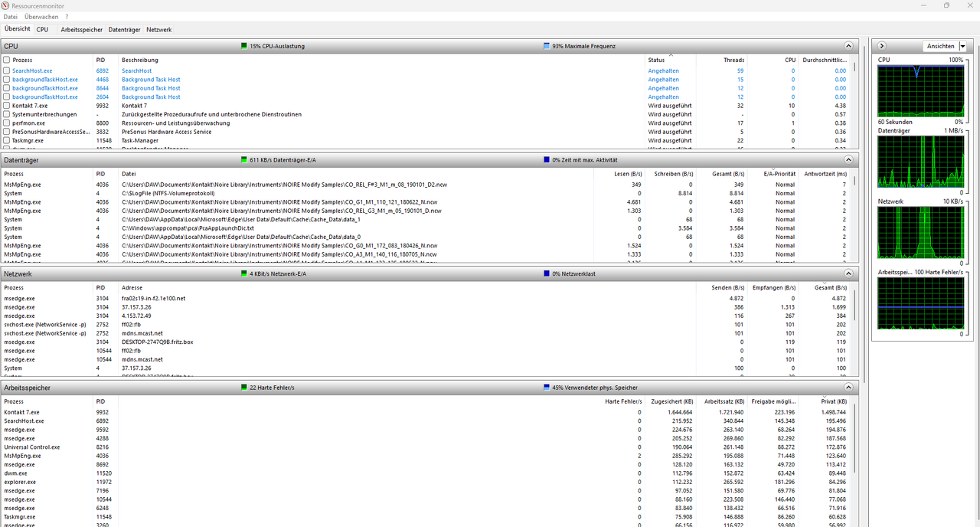Click the green Harte Fehler/s indicator square
The width and height of the screenshot is (980, 527).
pyautogui.click(x=244, y=388)
